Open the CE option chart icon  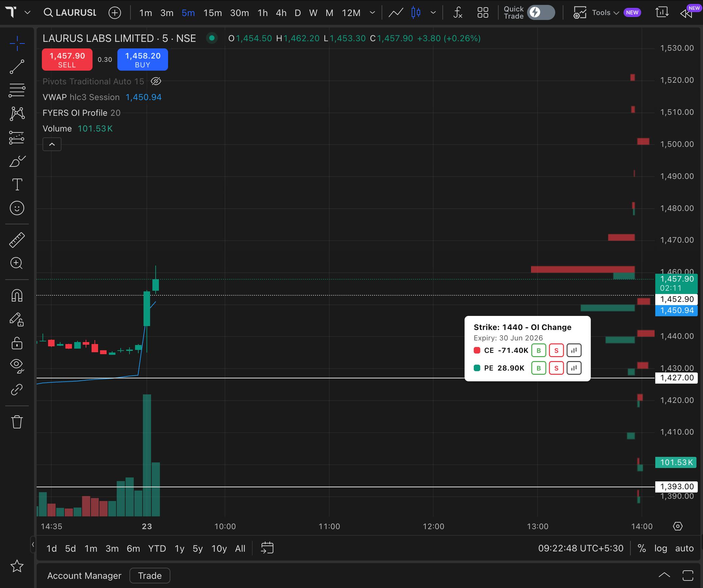[x=574, y=351]
